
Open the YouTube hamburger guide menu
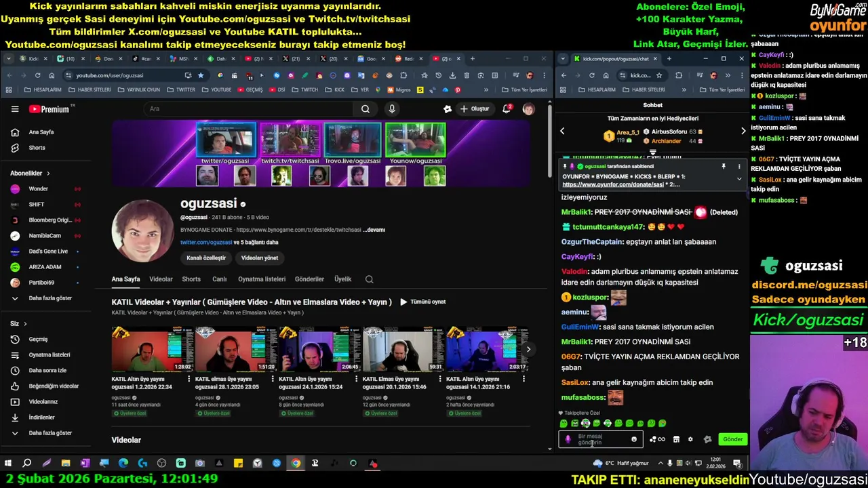[x=15, y=109]
